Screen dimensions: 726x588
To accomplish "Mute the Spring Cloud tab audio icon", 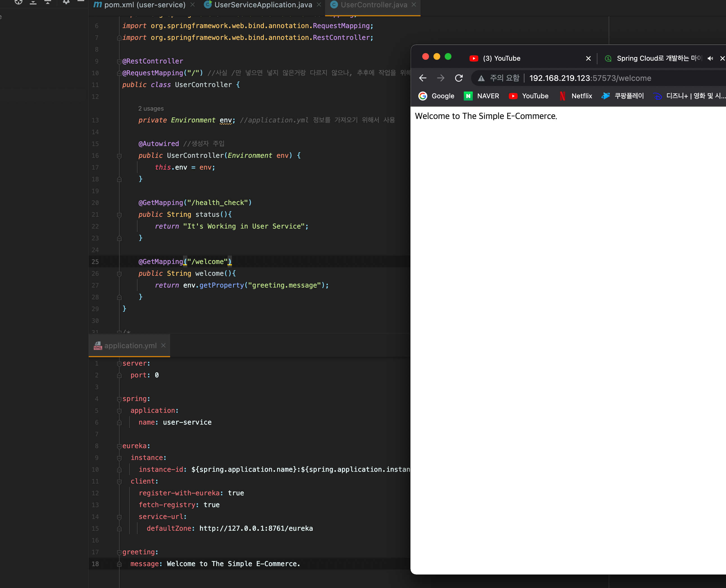I will [x=710, y=58].
